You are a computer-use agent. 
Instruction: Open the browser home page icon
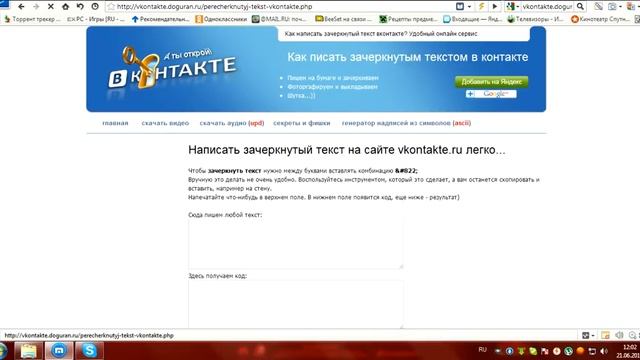[65, 7]
